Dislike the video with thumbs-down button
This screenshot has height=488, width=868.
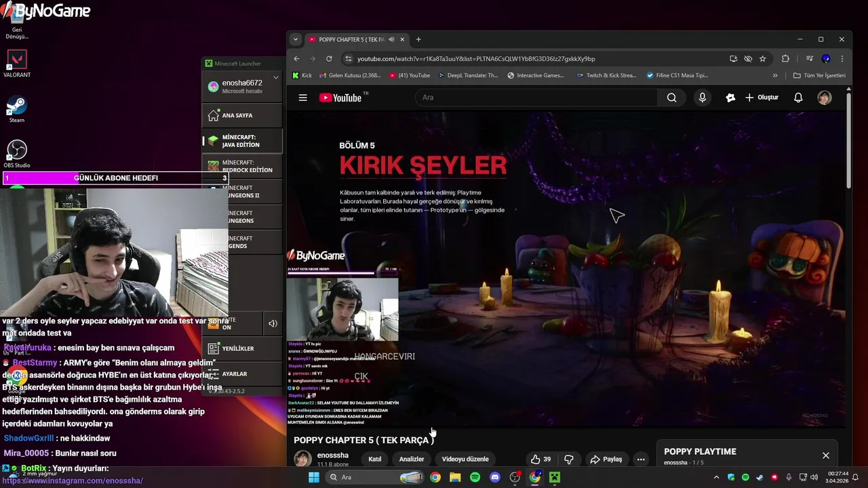click(569, 459)
